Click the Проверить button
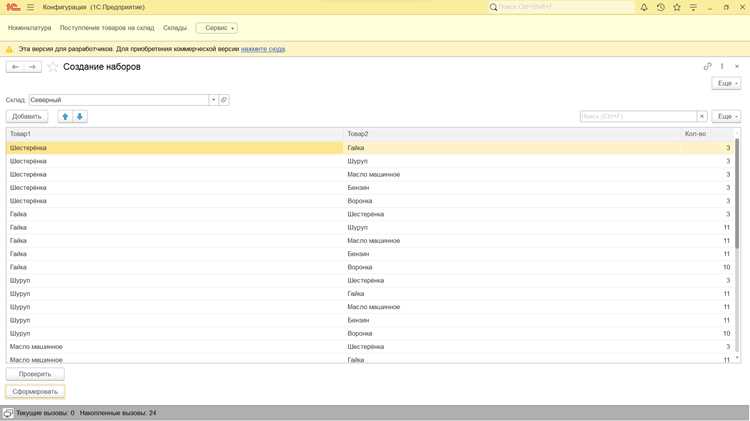 35,374
